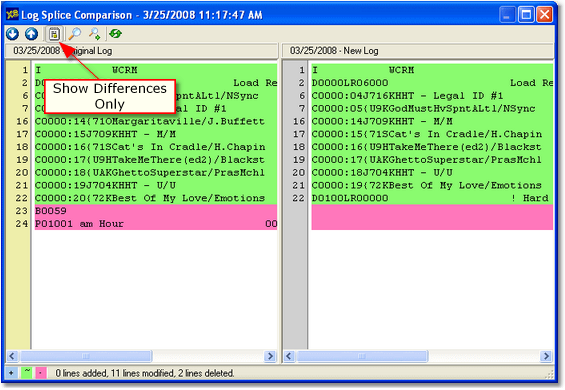Select 'C0000:15{71SCat's In Cradle' line in New Log

pyautogui.click(x=432, y=134)
